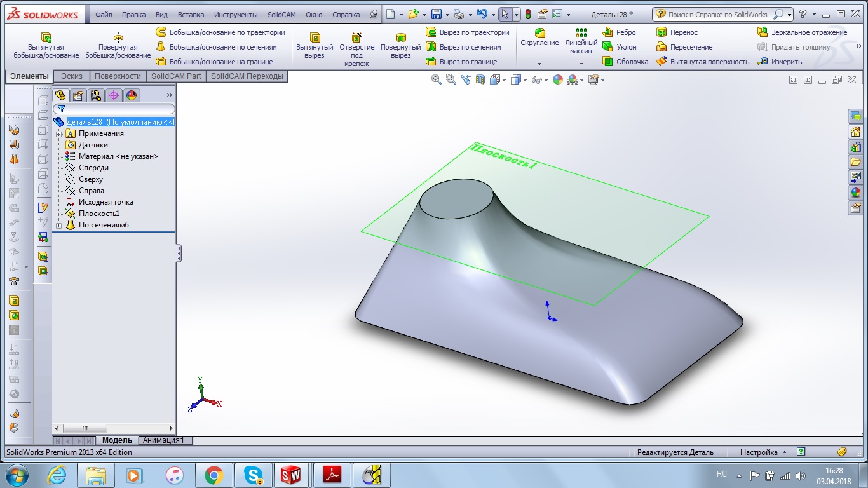Click the Extruded Boss/Base (Вытянутая бобышка/основание) tool

point(46,46)
